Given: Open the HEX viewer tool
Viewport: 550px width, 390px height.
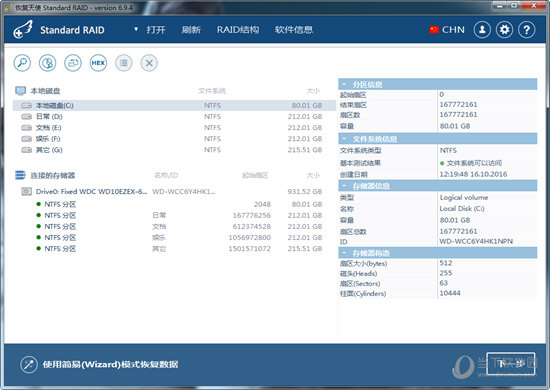Looking at the screenshot, I should point(98,63).
